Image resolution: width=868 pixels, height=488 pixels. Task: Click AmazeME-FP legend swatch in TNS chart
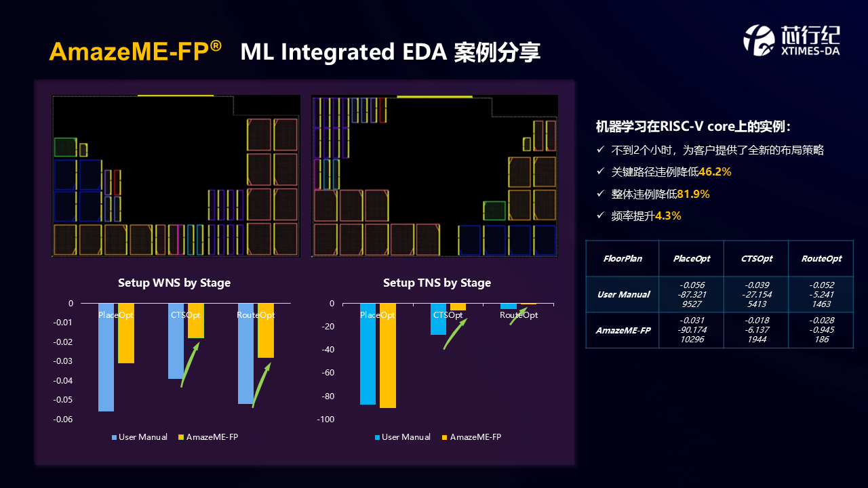(445, 437)
